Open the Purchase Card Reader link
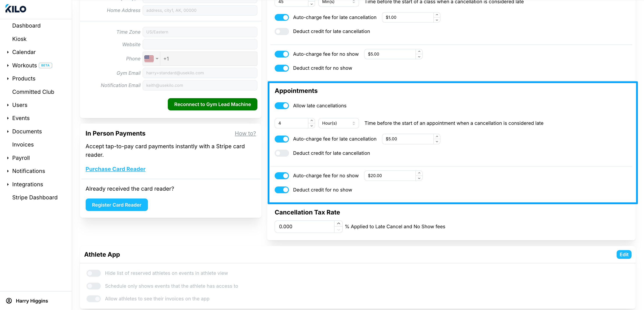This screenshot has width=644, height=310. point(115,169)
